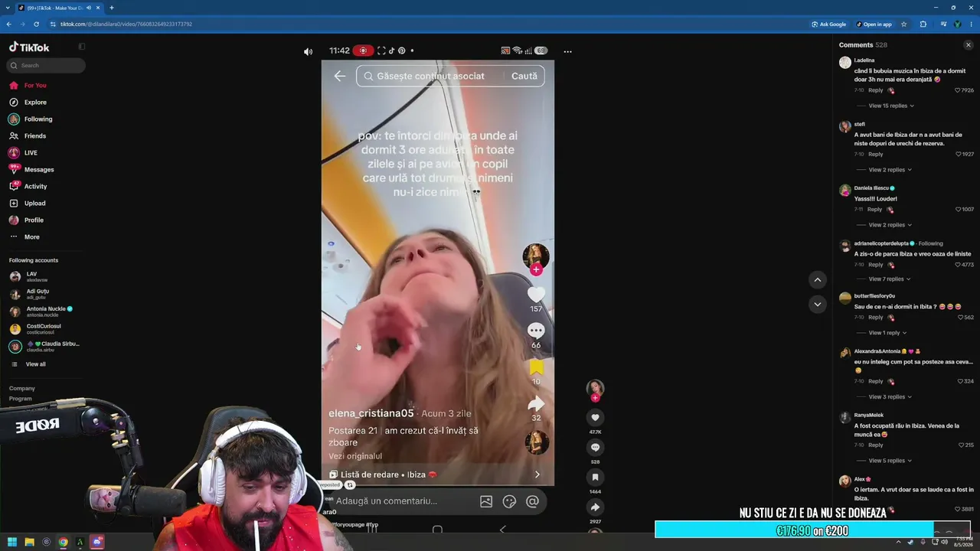Expand View 7 replies
The width and height of the screenshot is (980, 551).
[890, 279]
